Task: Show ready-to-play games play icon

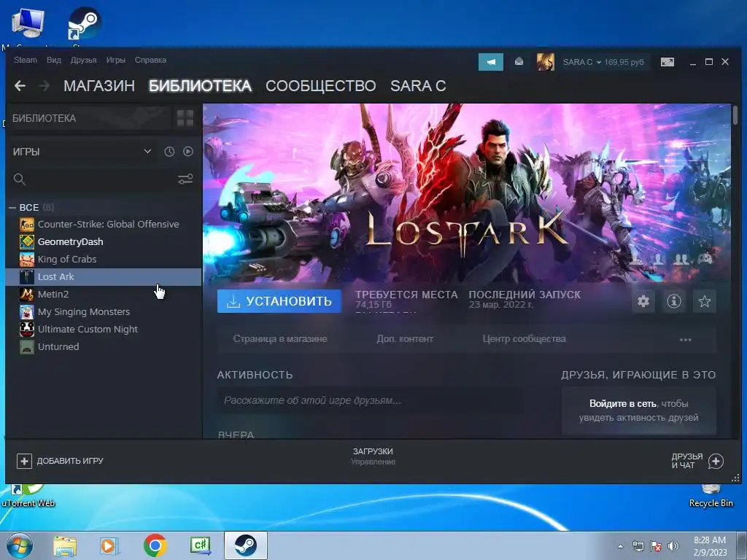Action: coord(188,152)
